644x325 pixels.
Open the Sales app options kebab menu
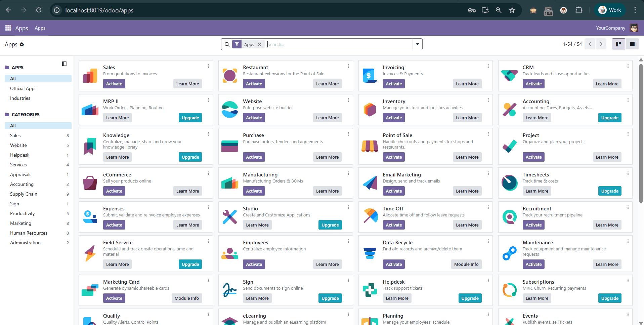[x=208, y=66]
